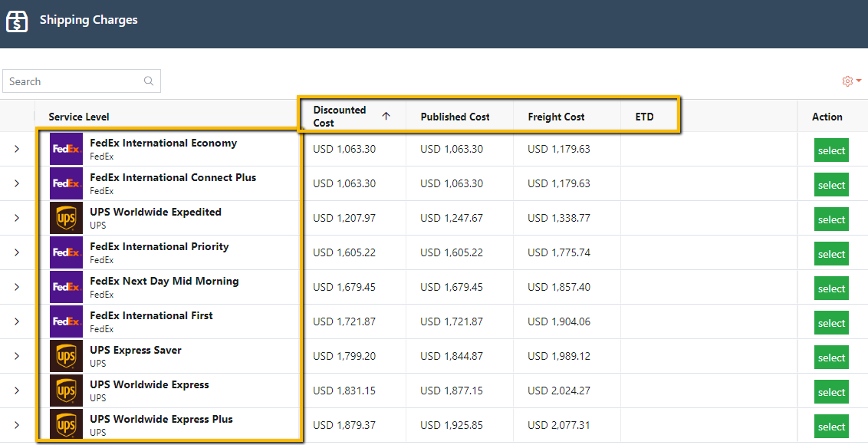Click published cost USD 1,925.85
868x445 pixels.
tap(452, 425)
